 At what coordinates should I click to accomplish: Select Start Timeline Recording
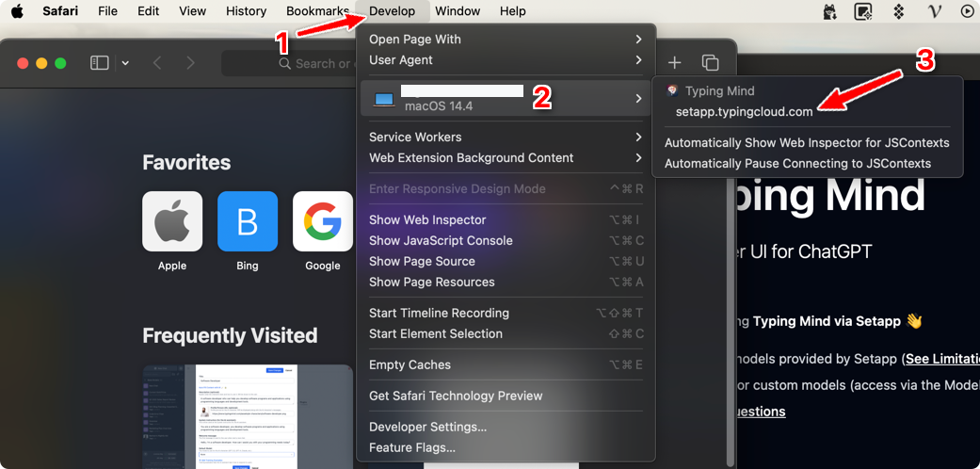[506, 313]
